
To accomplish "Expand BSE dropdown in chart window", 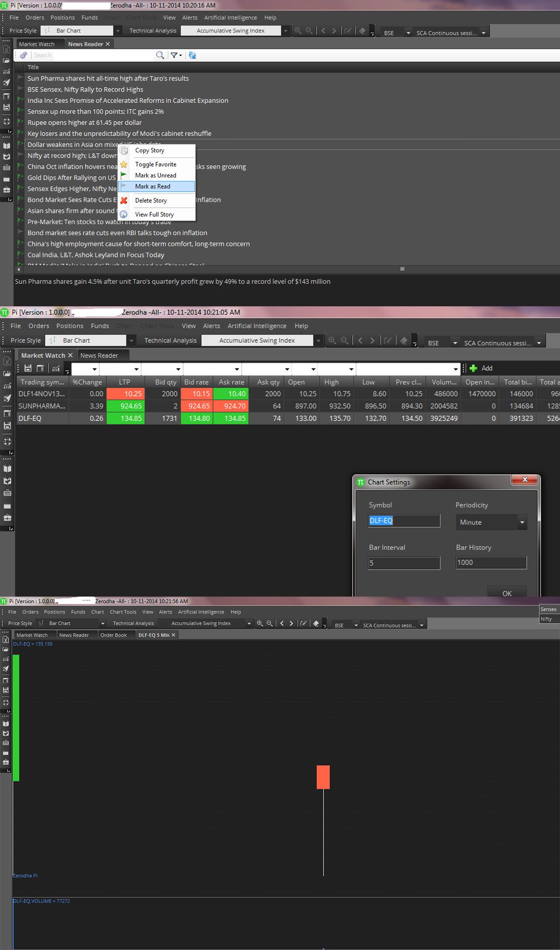I will point(356,625).
